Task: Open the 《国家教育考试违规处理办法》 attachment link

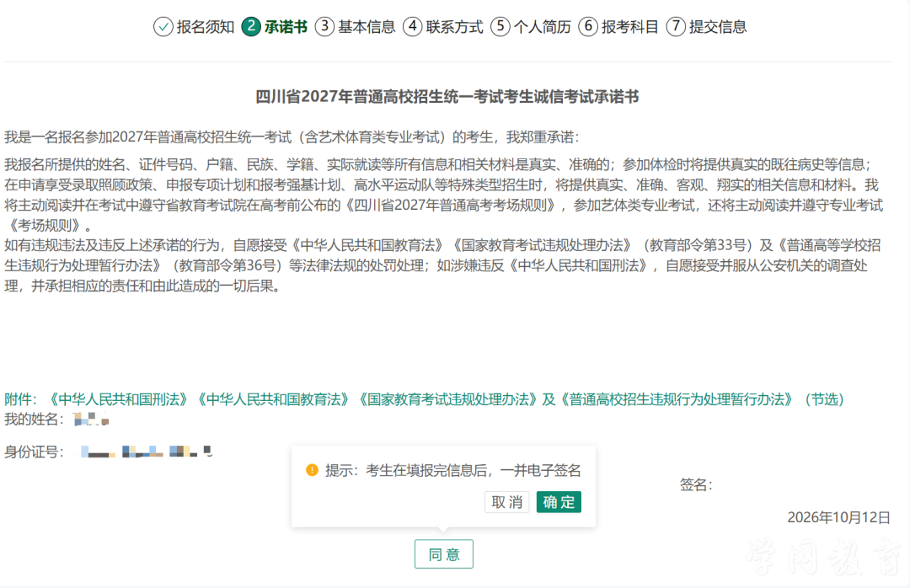Action: tap(447, 399)
